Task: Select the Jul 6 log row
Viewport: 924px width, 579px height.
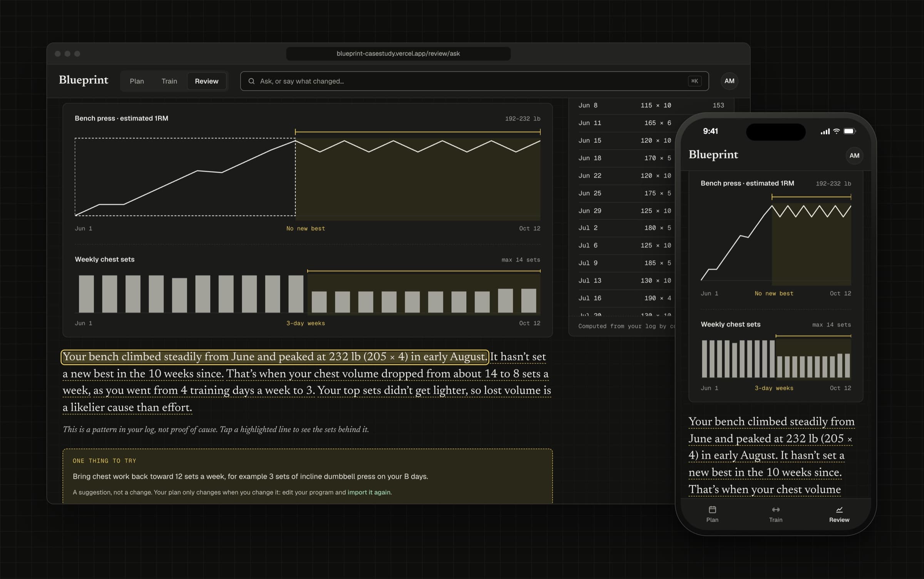Action: pos(627,246)
